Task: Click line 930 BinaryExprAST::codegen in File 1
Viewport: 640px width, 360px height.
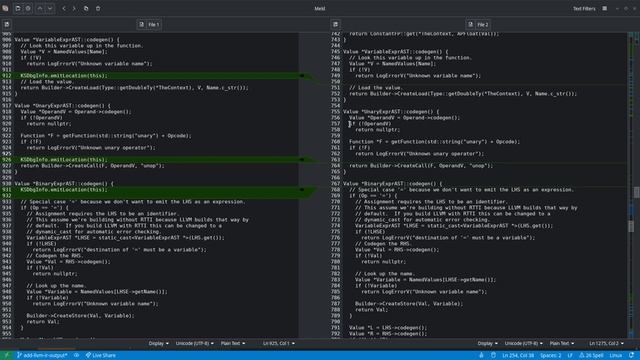Action: tap(64, 184)
